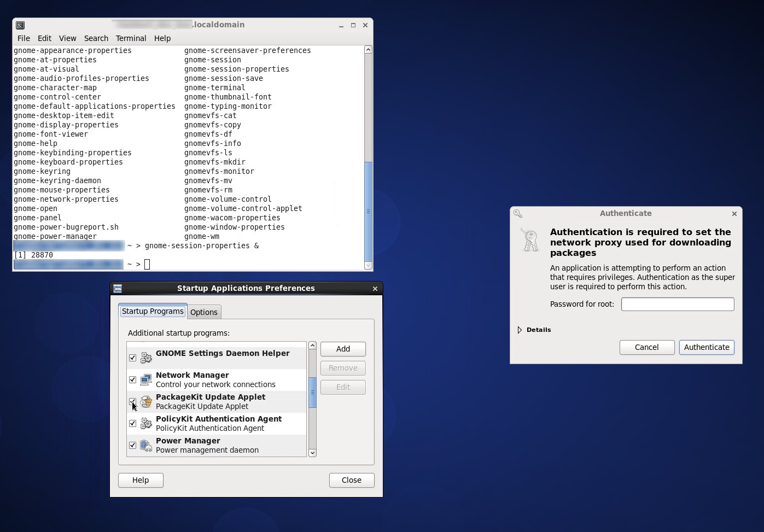The width and height of the screenshot is (764, 532).
Task: Click the terminal scrollbar up arrow
Action: 368,50
